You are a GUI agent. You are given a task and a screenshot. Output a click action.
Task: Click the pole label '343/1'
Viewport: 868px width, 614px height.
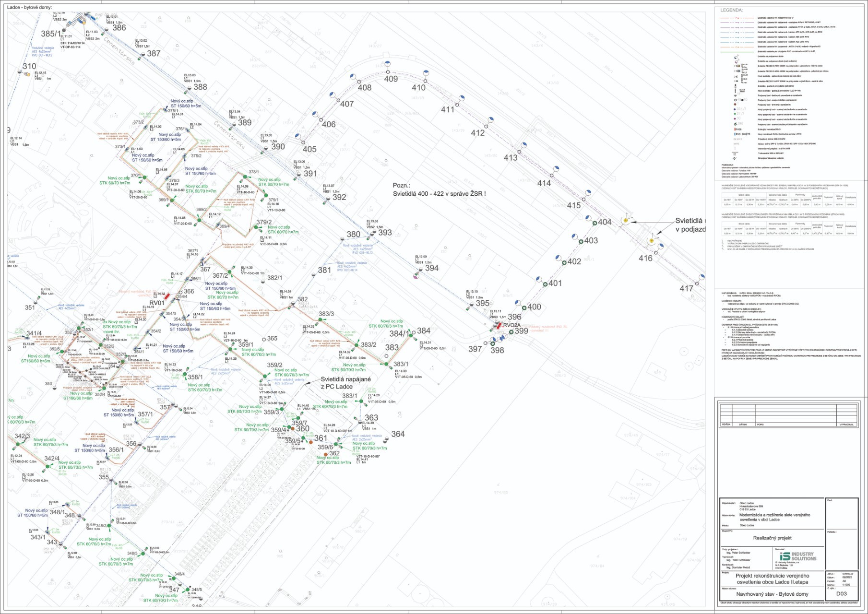click(38, 537)
